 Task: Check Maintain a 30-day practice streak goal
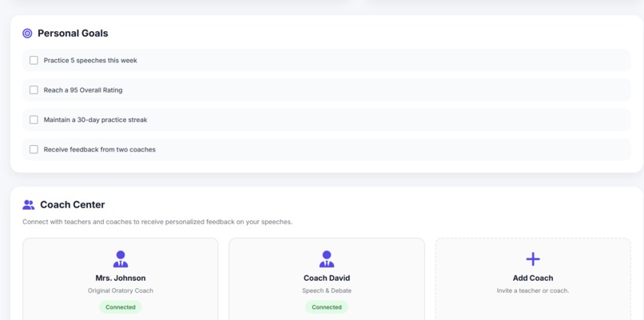tap(34, 120)
